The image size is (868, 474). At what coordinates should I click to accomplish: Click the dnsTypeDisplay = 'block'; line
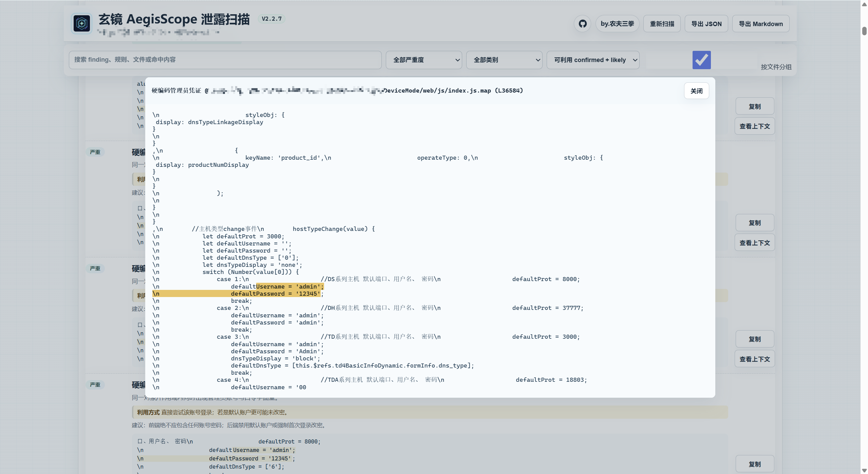[276, 358]
